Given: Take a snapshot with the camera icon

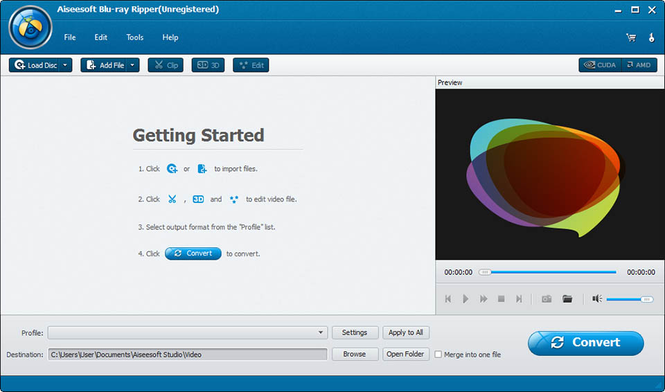Looking at the screenshot, I should click(x=547, y=299).
